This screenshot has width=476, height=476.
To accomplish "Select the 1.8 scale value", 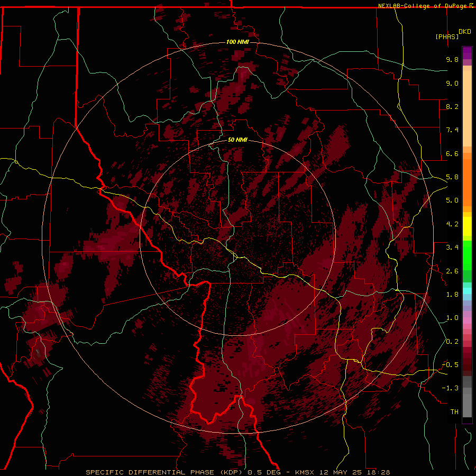I will pos(452,295).
